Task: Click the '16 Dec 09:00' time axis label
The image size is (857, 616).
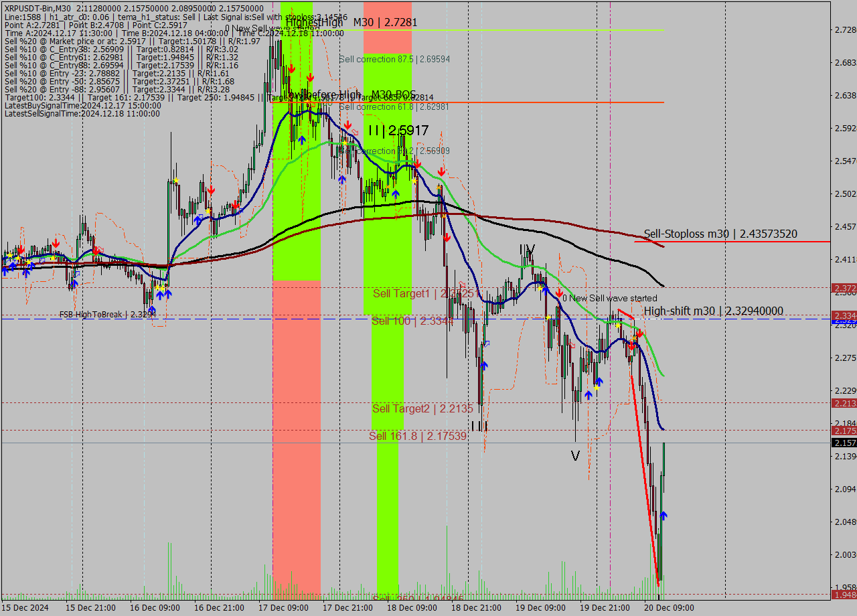Action: point(155,608)
